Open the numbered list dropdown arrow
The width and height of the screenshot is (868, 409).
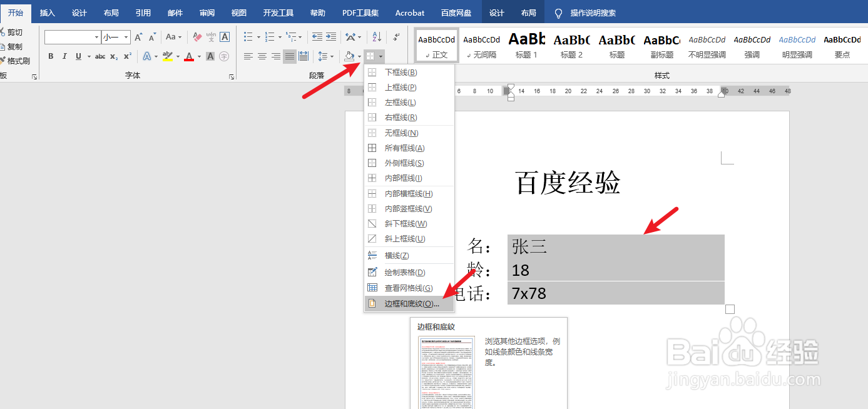[x=279, y=38]
